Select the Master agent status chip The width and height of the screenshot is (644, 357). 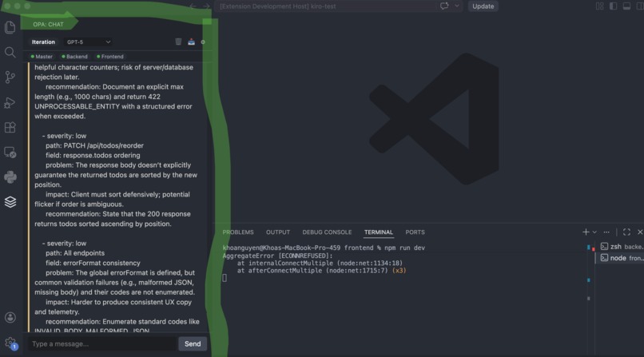pos(42,57)
